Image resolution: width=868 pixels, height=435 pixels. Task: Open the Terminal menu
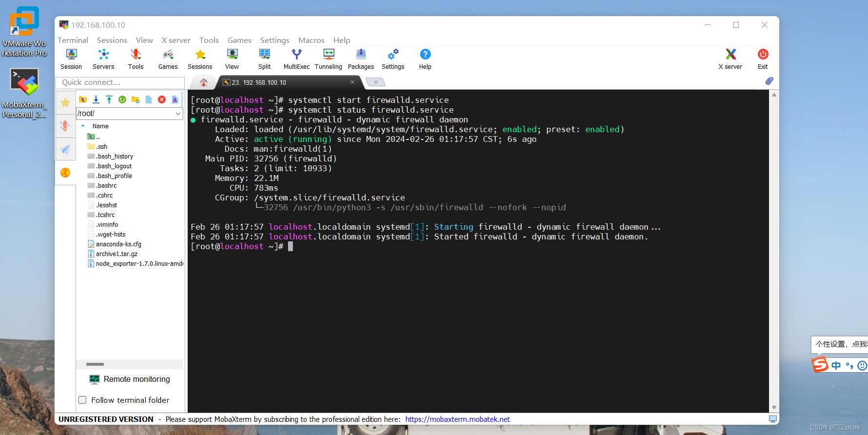pyautogui.click(x=73, y=40)
